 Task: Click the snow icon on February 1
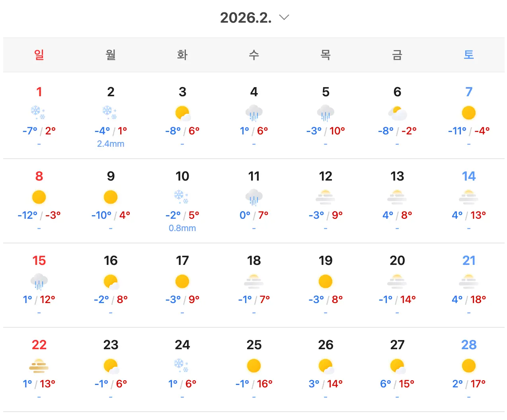coord(39,113)
